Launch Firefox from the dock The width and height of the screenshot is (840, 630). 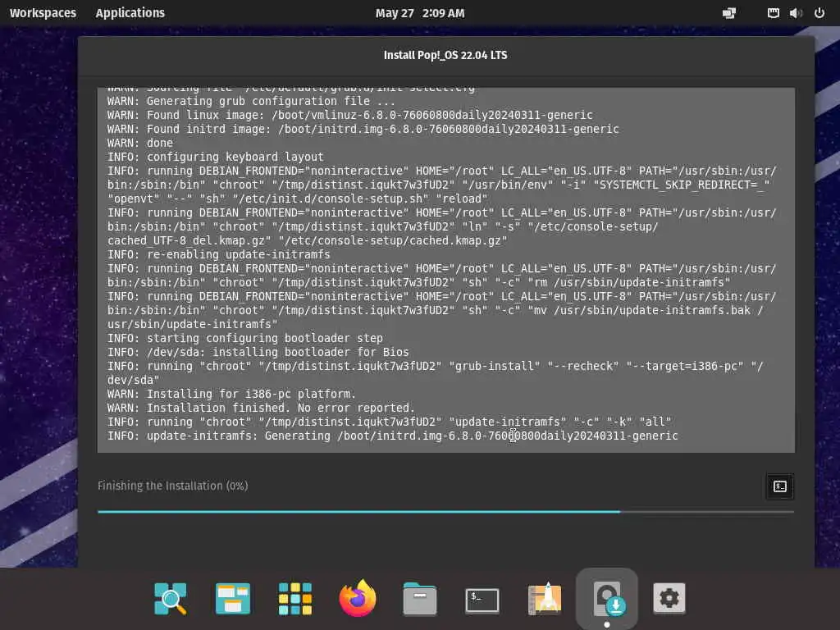click(358, 598)
